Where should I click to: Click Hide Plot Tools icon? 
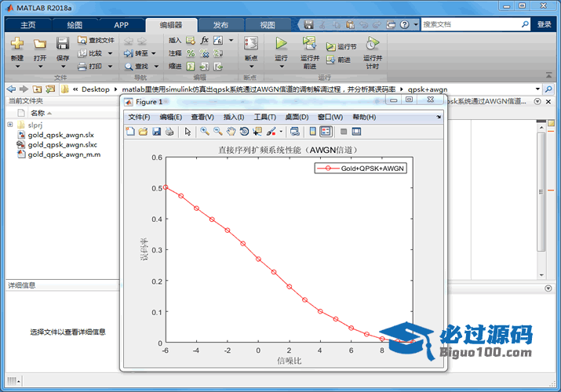pyautogui.click(x=344, y=132)
